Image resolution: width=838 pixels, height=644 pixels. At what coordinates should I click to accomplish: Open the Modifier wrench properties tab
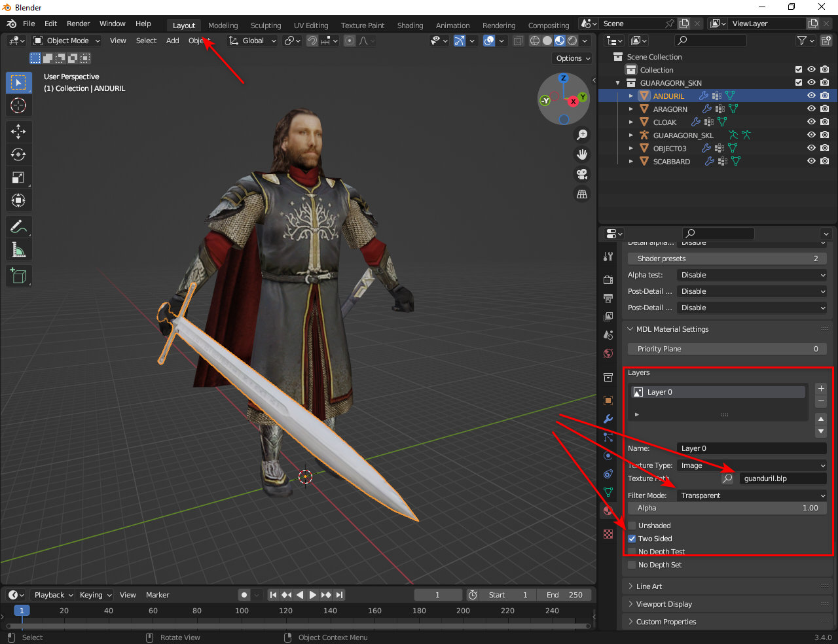(x=608, y=419)
